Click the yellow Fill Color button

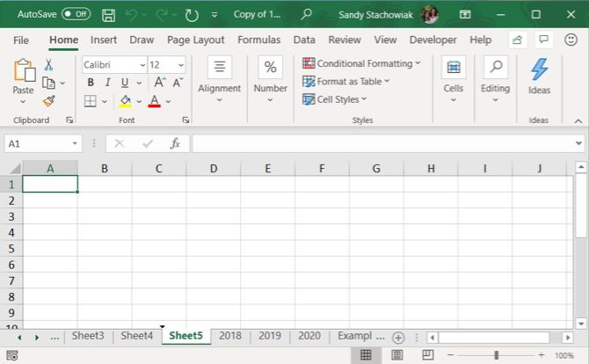(125, 101)
